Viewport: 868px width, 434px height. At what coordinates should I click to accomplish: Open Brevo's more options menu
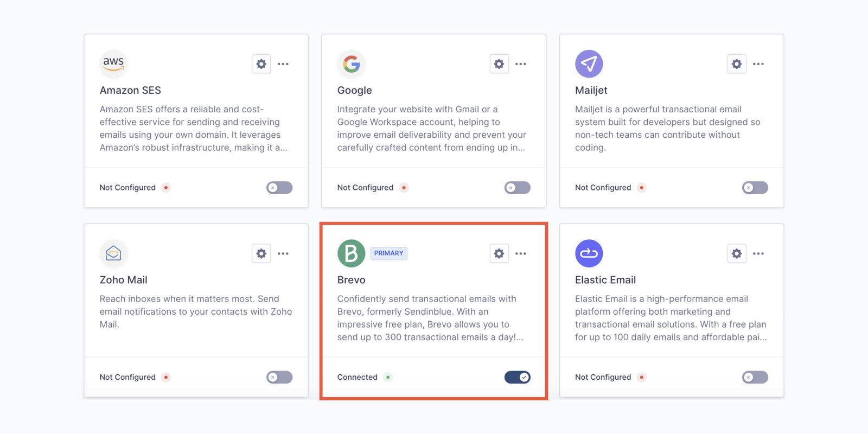[x=521, y=253]
